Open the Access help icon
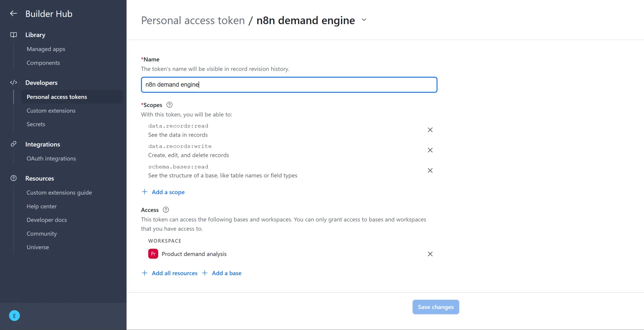Image resolution: width=644 pixels, height=330 pixels. [166, 210]
